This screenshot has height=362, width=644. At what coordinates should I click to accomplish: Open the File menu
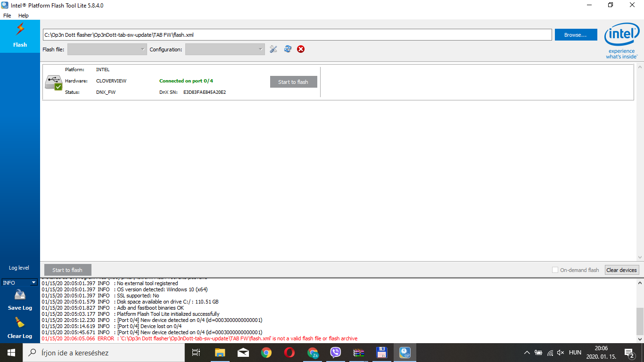pyautogui.click(x=7, y=16)
